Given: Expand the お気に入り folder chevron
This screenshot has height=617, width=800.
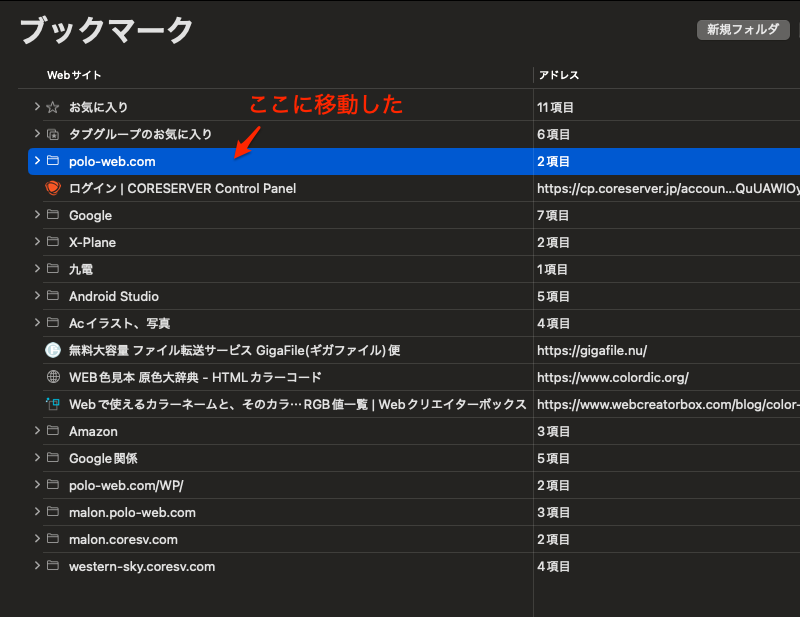Looking at the screenshot, I should pyautogui.click(x=37, y=107).
